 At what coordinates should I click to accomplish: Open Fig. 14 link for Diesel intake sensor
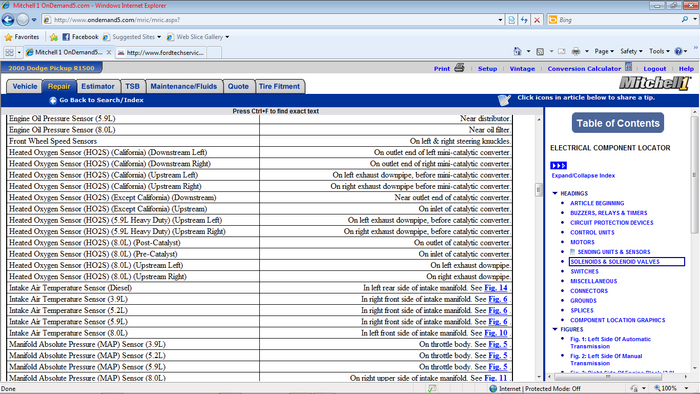point(496,288)
